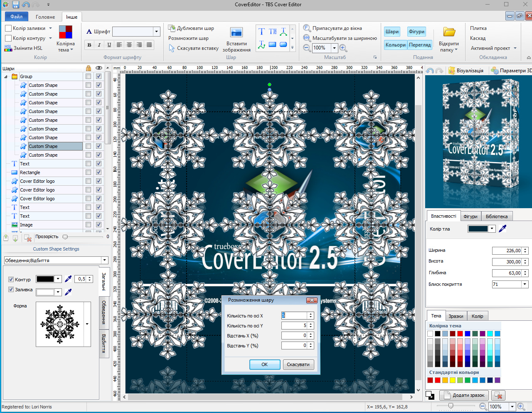Image resolution: width=532 pixels, height=413 pixels.
Task: Insert a rectangle shape layer
Action: 273,44
